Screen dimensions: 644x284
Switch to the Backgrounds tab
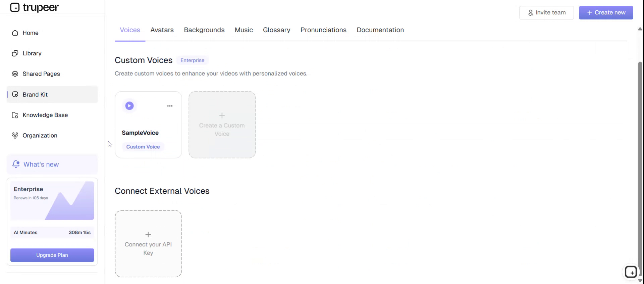pos(204,30)
